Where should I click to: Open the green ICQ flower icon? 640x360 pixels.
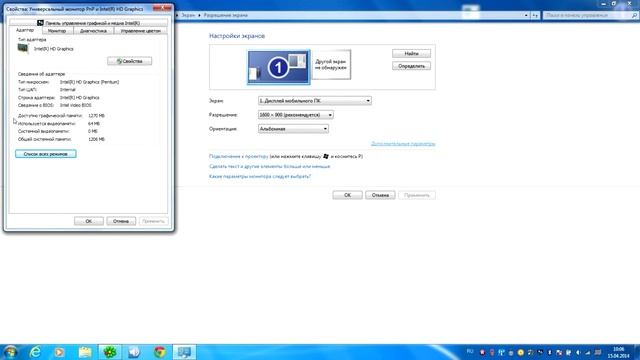pyautogui.click(x=110, y=352)
